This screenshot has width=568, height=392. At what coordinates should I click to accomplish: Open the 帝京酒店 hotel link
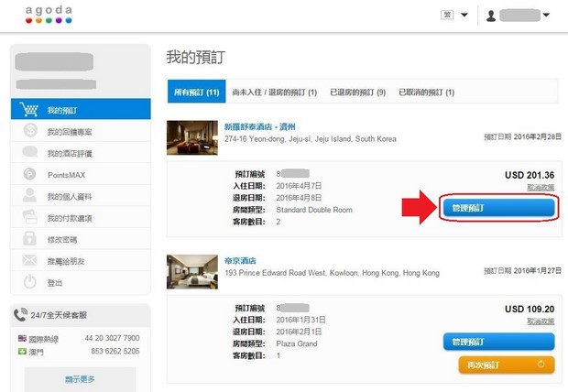tap(240, 261)
